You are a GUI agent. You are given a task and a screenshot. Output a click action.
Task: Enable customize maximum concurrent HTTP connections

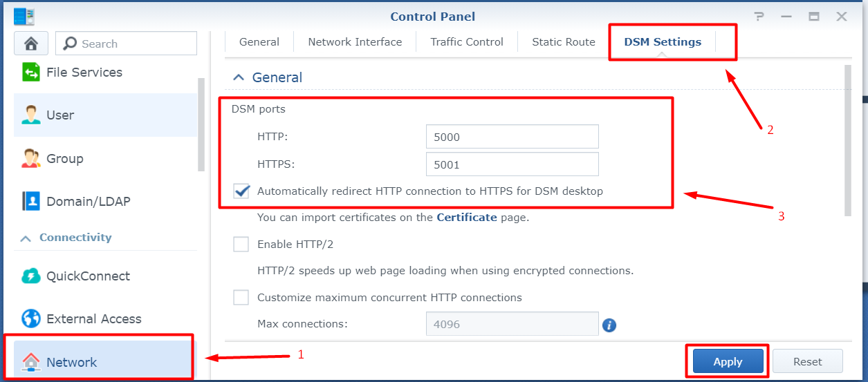pos(241,298)
